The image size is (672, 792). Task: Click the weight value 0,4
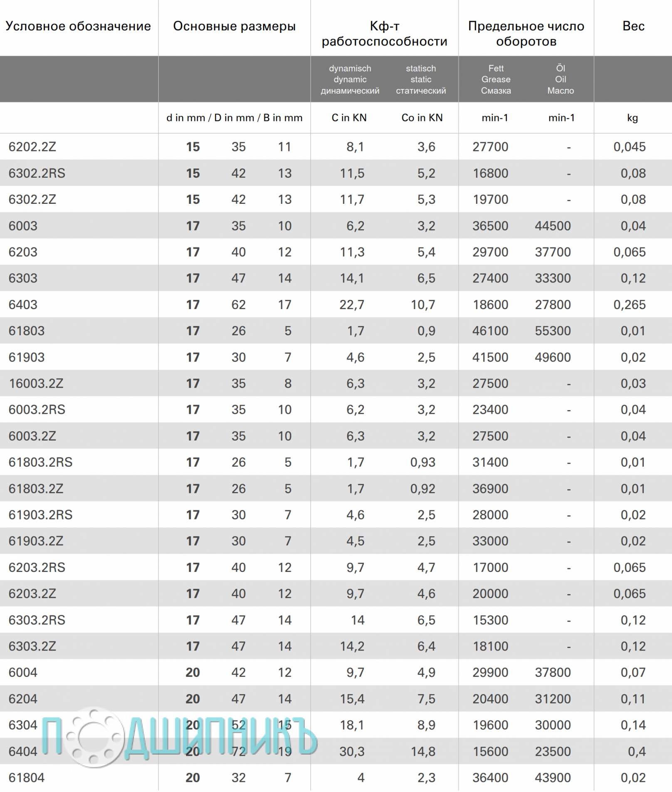[x=637, y=752]
